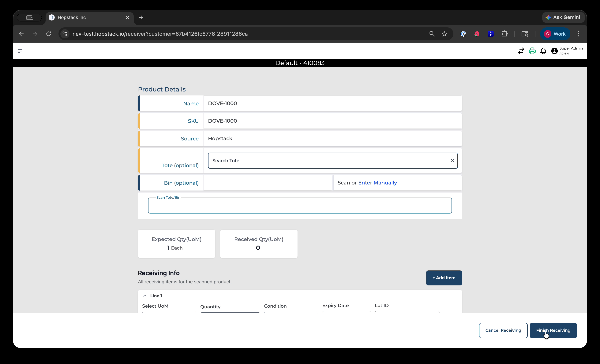Viewport: 600px width, 364px height.
Task: Click the Expected Qty(UoM) card
Action: click(176, 244)
